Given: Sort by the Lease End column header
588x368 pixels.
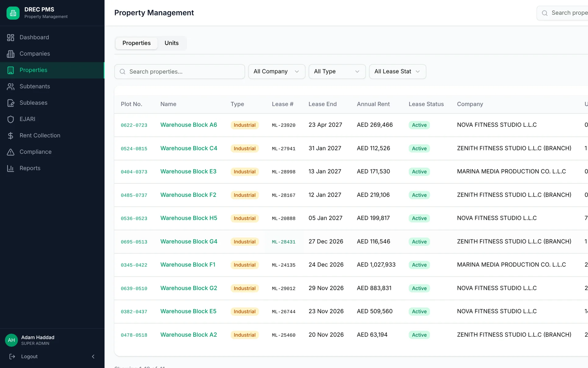Looking at the screenshot, I should pyautogui.click(x=322, y=104).
